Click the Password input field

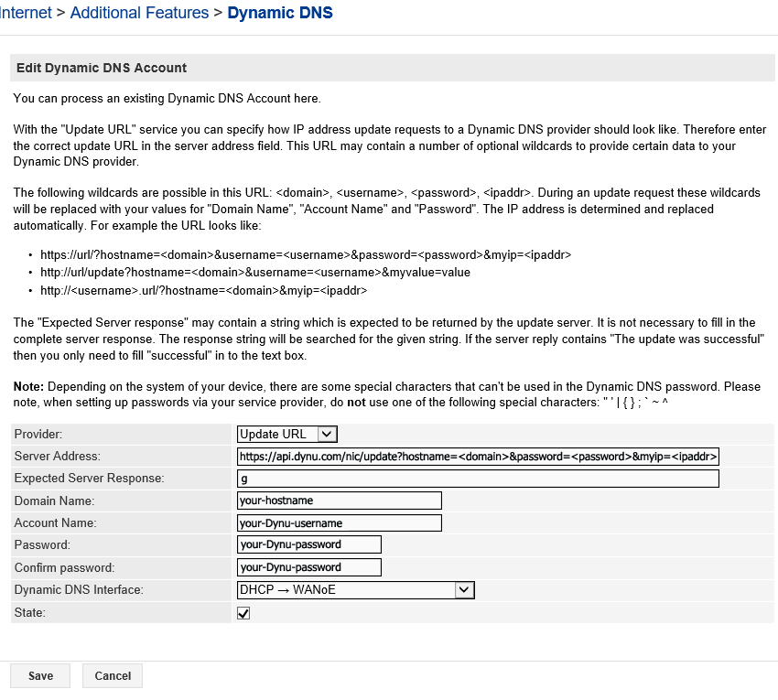click(x=309, y=544)
